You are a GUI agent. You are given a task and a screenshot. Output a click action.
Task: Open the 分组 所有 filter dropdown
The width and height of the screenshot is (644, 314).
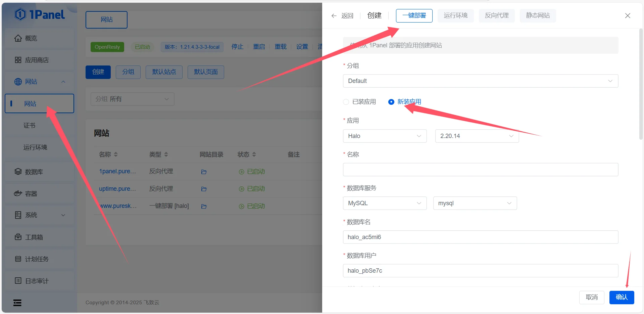[x=133, y=99]
